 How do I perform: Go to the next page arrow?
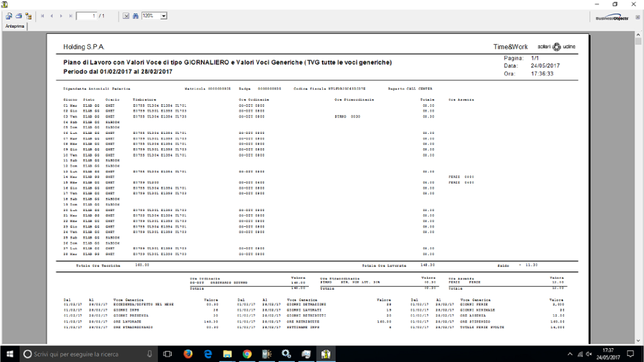tap(60, 16)
